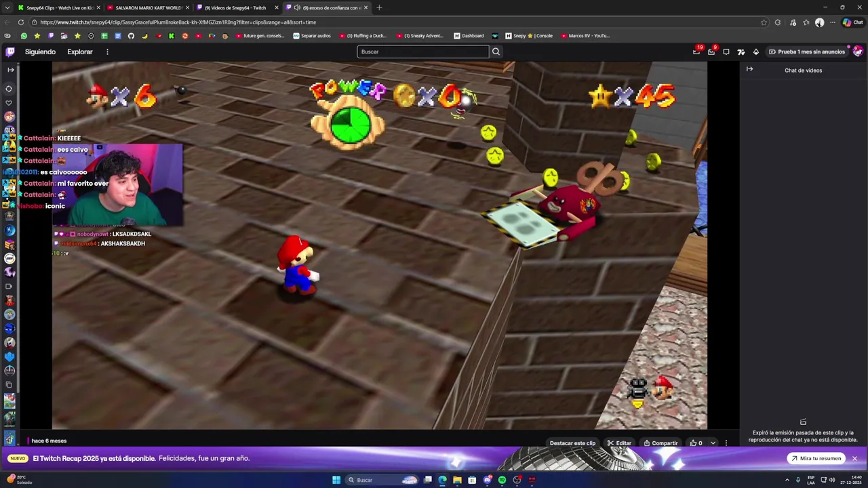
Task: Click Prueba 1 mes sin anuncios
Action: coord(806,52)
